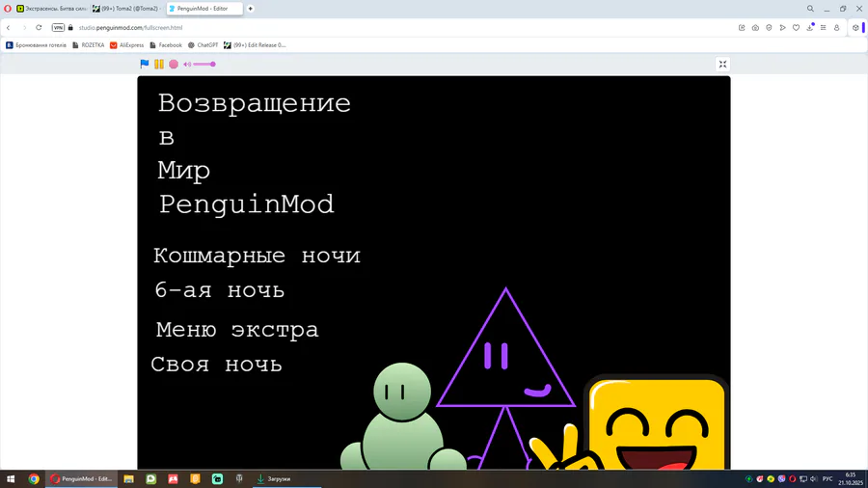Switch to the 'Экстрасенсы. Битва' tab
Viewport: 868px width, 488px height.
52,9
